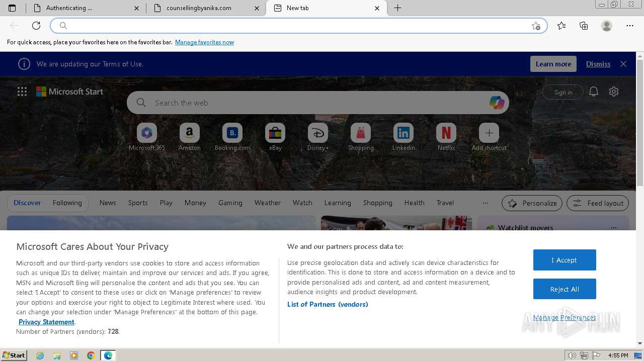Viewport: 644px width, 362px height.
Task: Open the Gaming category
Action: [230, 203]
